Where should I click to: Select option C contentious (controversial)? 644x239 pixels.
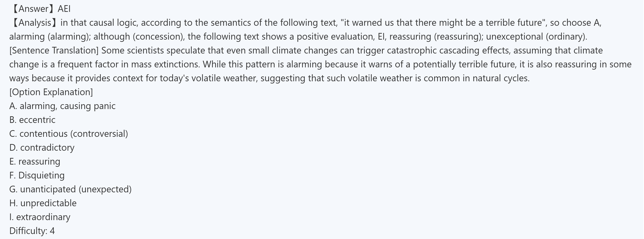point(69,134)
